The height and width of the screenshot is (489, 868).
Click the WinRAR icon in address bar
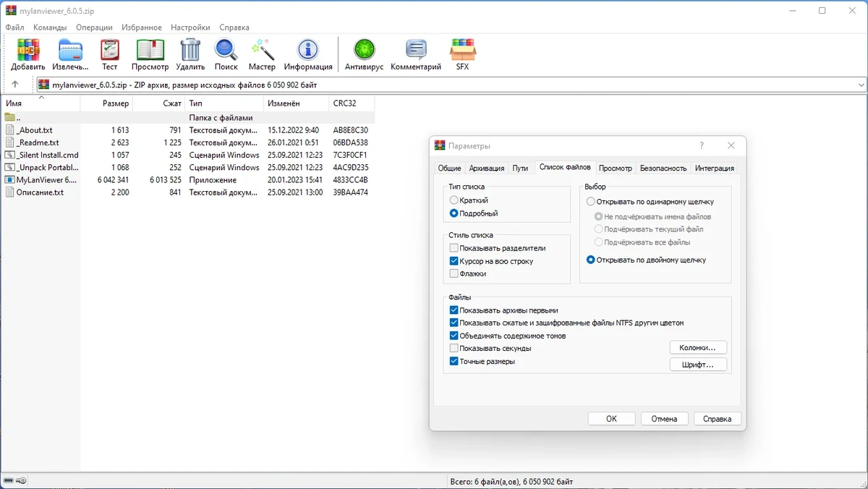(x=44, y=85)
